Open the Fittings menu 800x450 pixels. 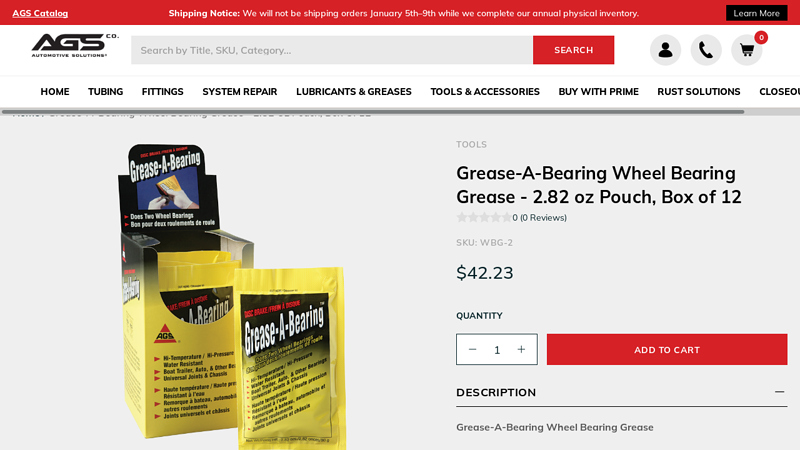click(162, 91)
